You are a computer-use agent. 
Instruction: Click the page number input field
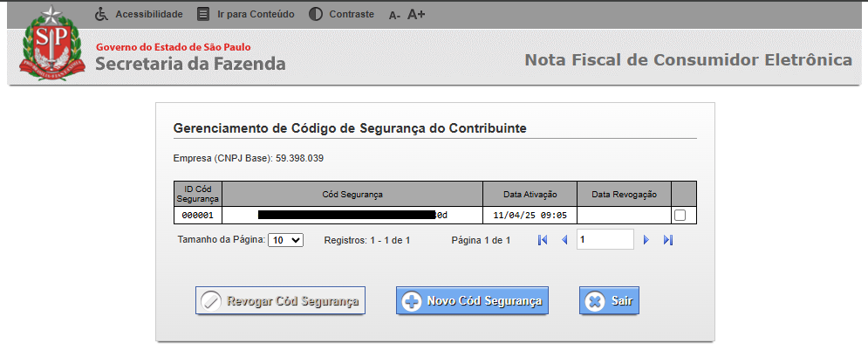point(605,239)
